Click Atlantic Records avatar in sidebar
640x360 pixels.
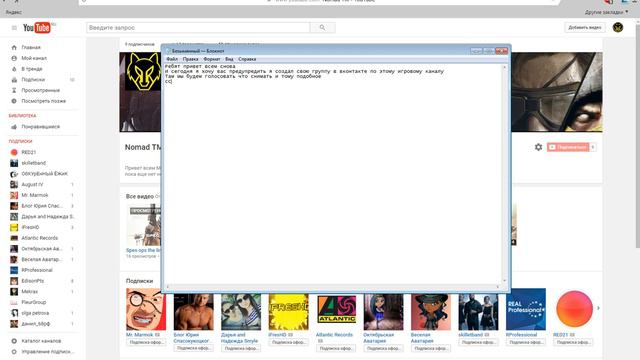[x=14, y=238]
